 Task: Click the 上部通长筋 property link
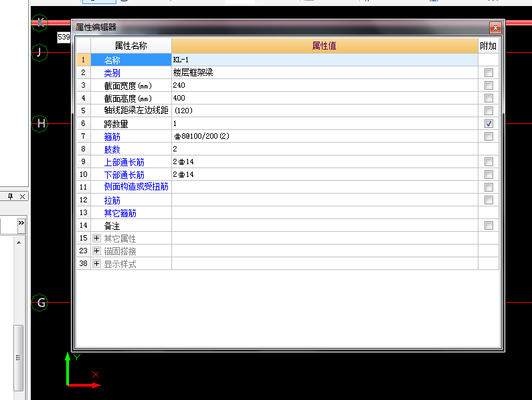pos(124,162)
